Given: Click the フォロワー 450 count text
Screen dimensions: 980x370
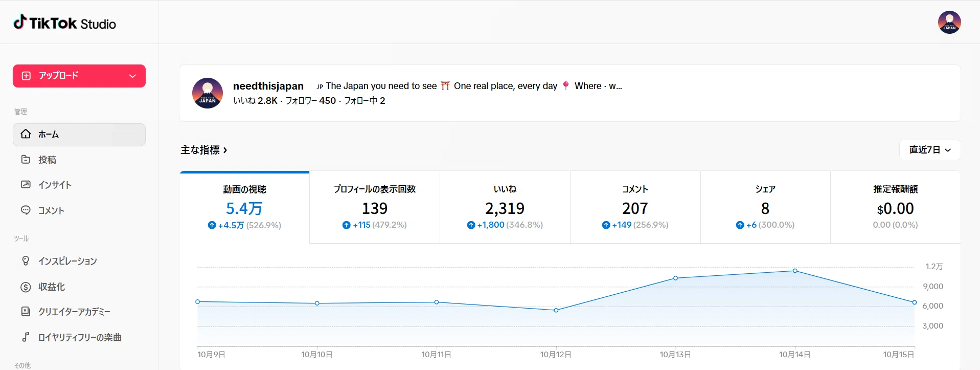Looking at the screenshot, I should (311, 101).
